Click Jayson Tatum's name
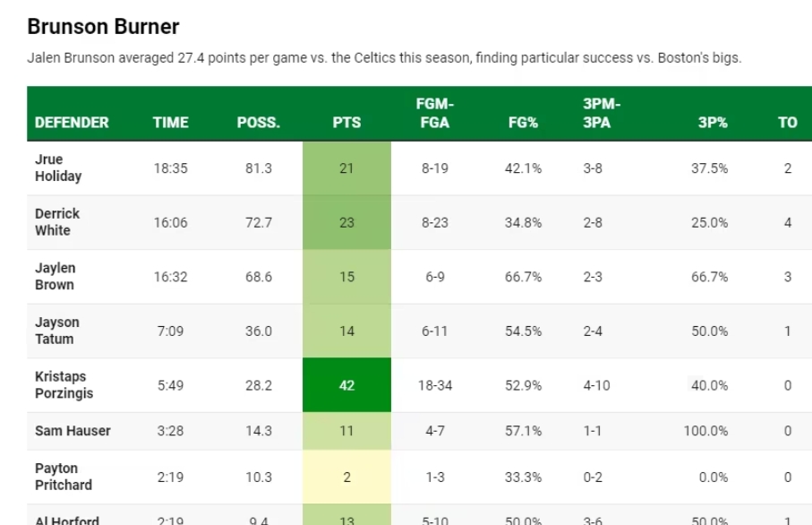The width and height of the screenshot is (812, 525). 57,331
